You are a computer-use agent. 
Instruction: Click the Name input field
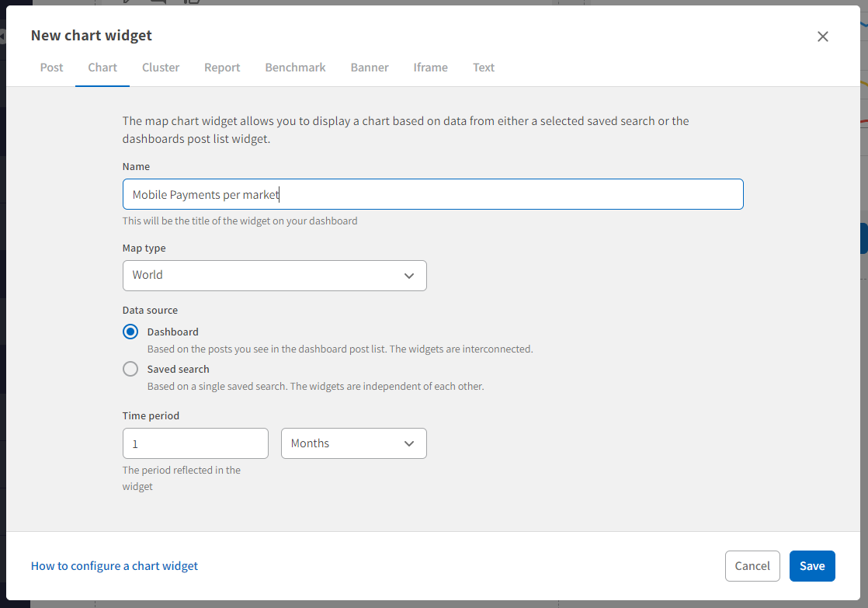pyautogui.click(x=432, y=195)
